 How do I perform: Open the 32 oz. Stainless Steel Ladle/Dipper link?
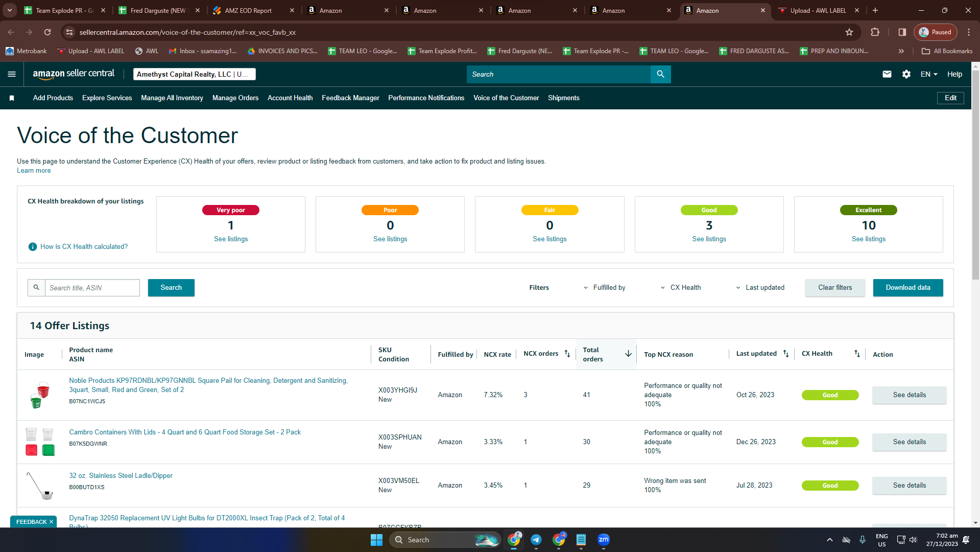click(x=121, y=476)
